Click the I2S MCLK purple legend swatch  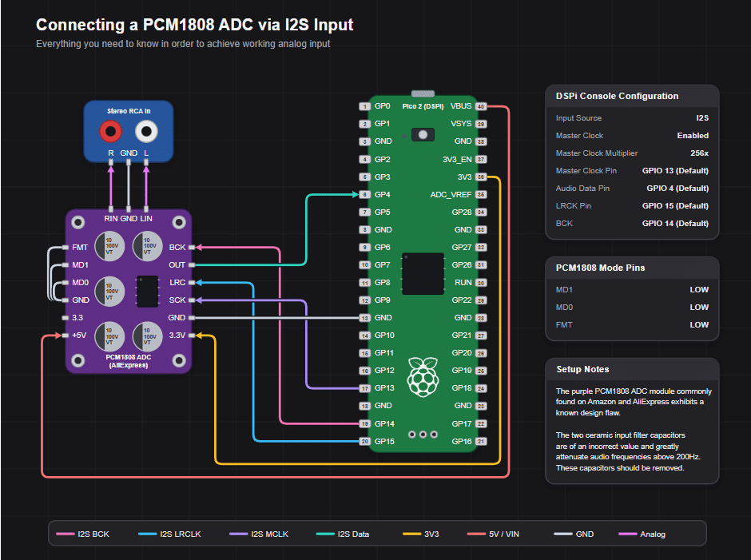pos(239,534)
